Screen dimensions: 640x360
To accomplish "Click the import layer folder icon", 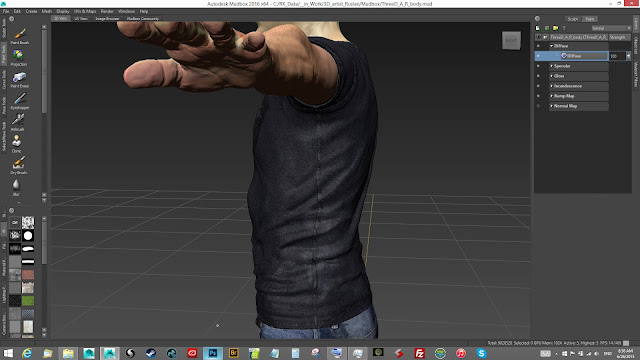I will [556, 28].
